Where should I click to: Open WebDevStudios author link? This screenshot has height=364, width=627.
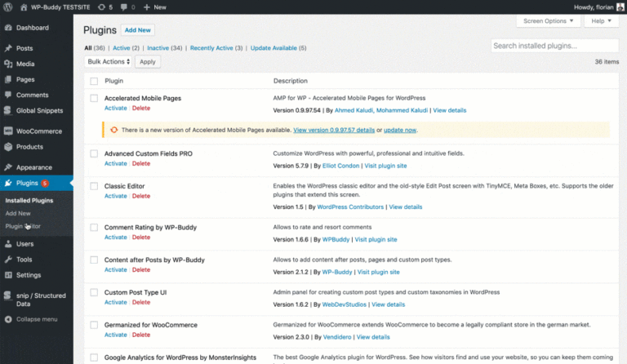[345, 304]
